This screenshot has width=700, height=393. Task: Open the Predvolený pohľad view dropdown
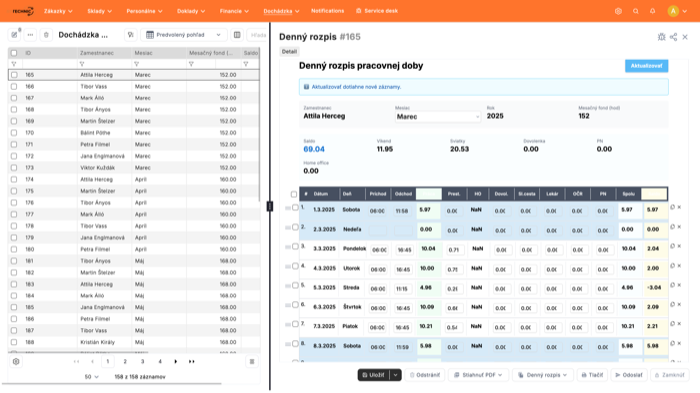[183, 35]
